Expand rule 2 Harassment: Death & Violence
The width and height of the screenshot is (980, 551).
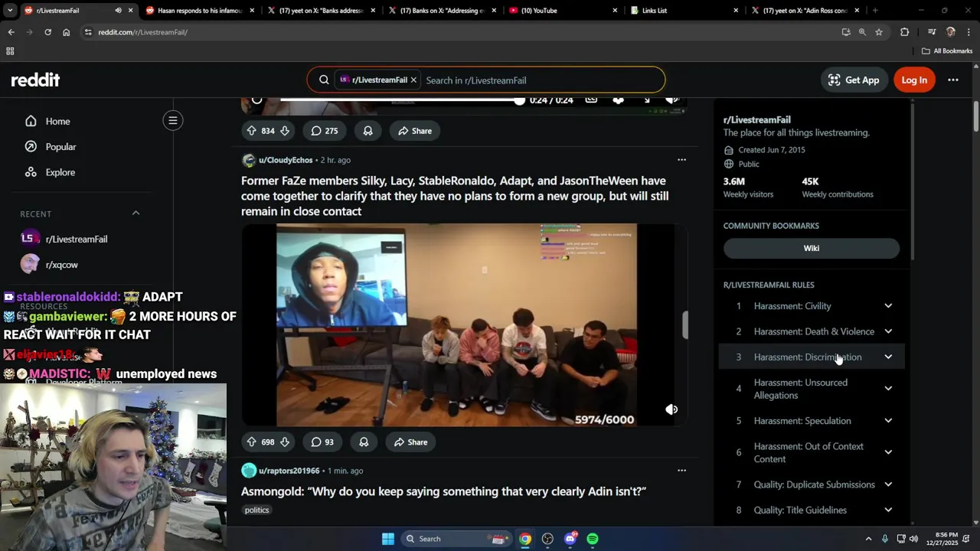812,331
